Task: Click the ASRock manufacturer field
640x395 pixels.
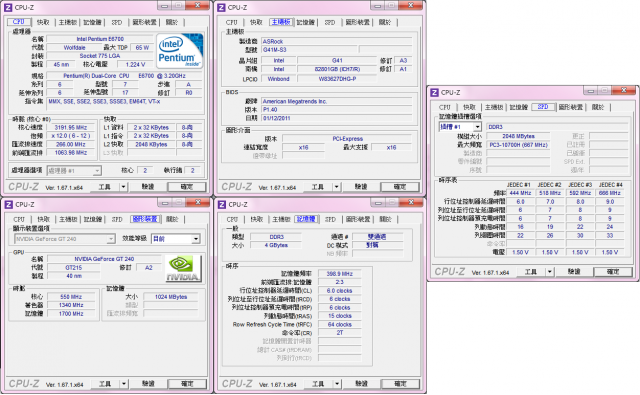Action: click(337, 42)
